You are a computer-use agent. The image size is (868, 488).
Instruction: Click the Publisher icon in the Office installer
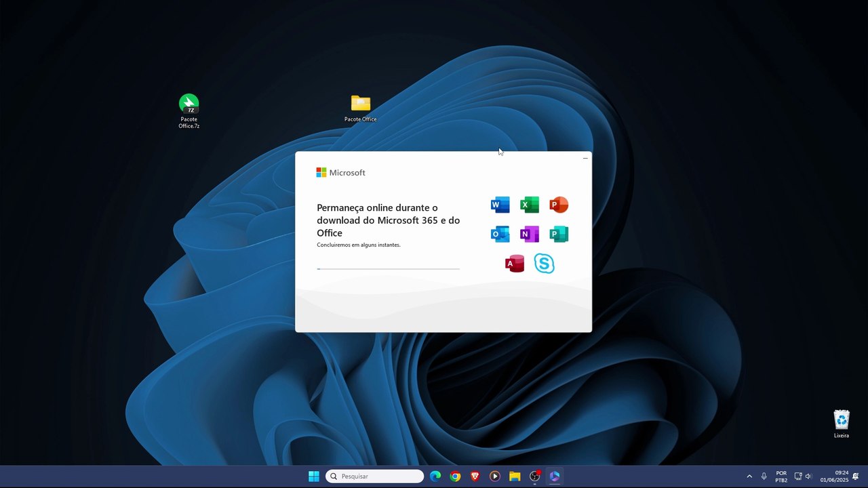tap(559, 235)
